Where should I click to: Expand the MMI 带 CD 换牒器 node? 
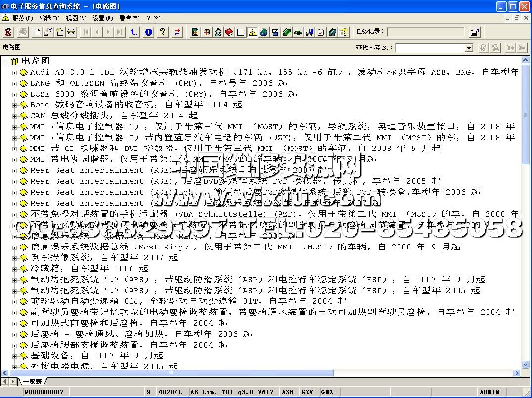click(x=15, y=149)
